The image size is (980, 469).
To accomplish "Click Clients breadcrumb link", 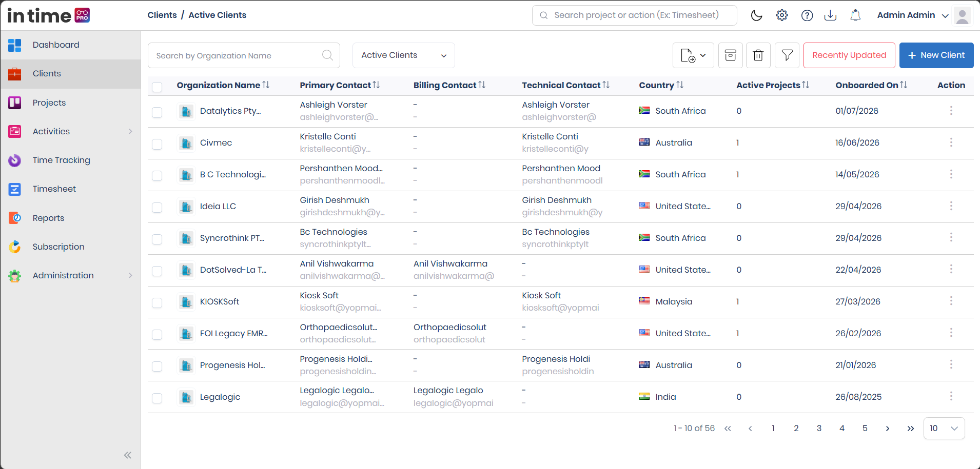I will [x=162, y=15].
